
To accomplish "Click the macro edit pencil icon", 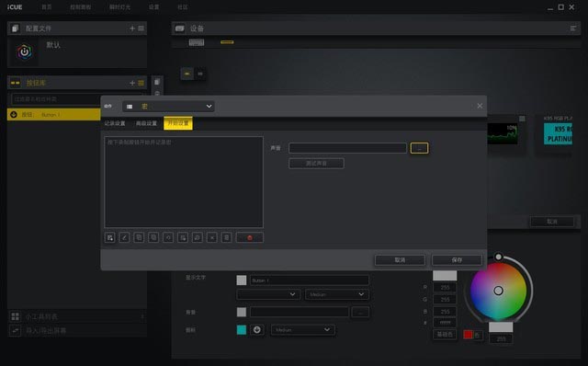I will 125,237.
